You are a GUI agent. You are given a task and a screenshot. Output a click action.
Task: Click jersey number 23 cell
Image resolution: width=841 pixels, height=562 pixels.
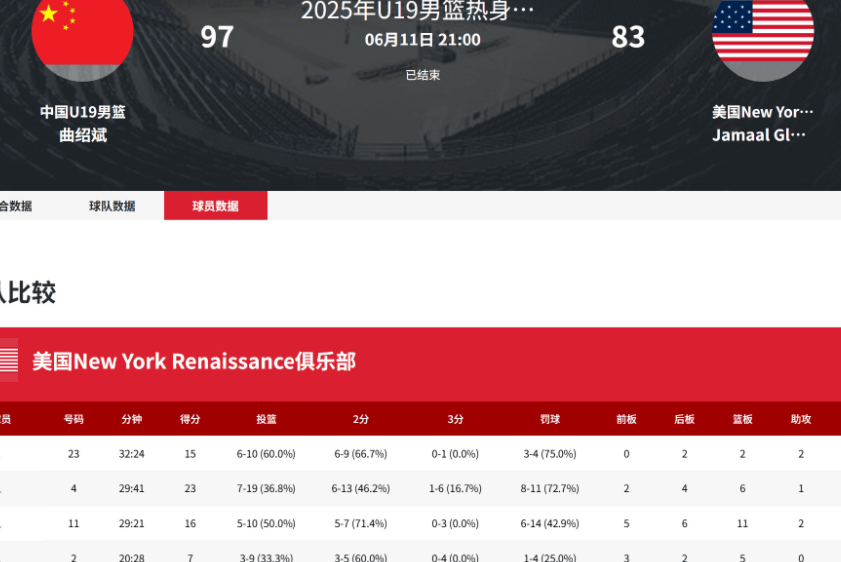73,454
